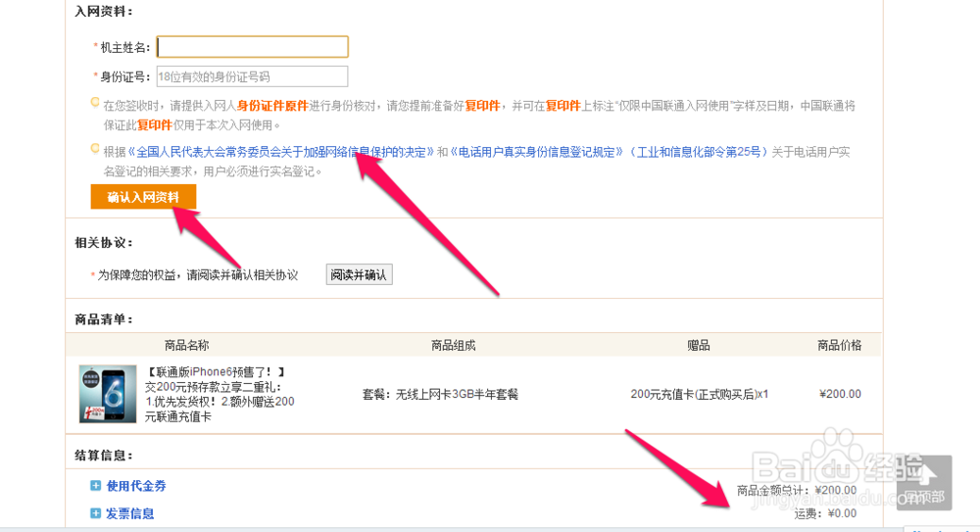Click the ¥200.00 price in the product row
This screenshot has width=980, height=532.
840,394
